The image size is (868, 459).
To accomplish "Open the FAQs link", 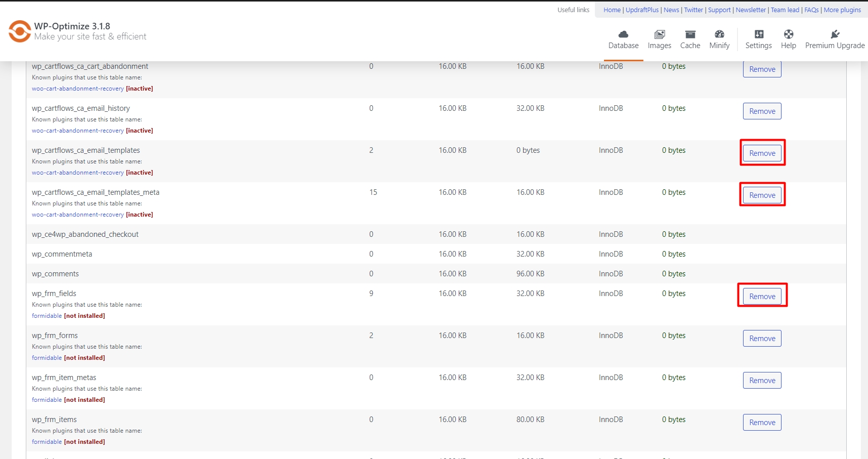I will tap(811, 10).
